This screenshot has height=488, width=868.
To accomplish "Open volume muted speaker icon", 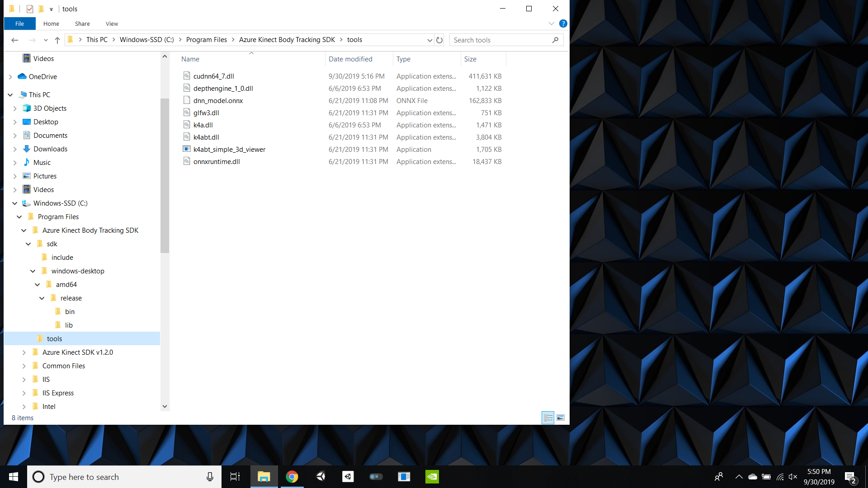I will pos(793,477).
